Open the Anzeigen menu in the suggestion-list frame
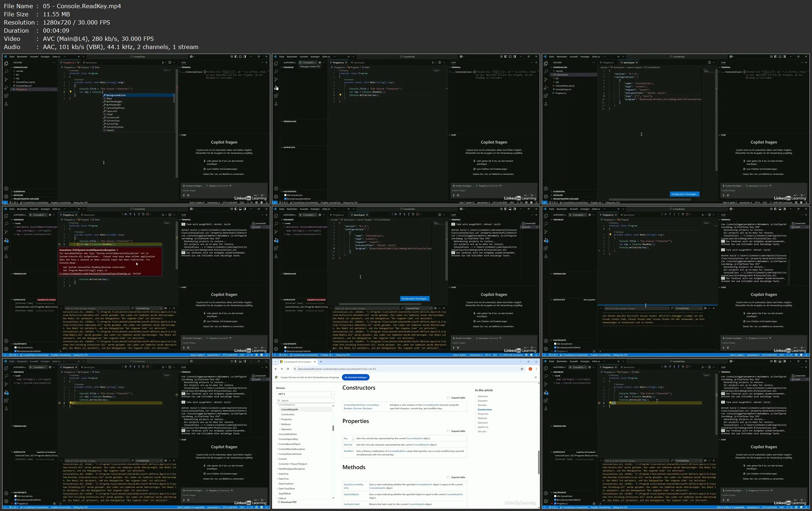 click(x=45, y=56)
